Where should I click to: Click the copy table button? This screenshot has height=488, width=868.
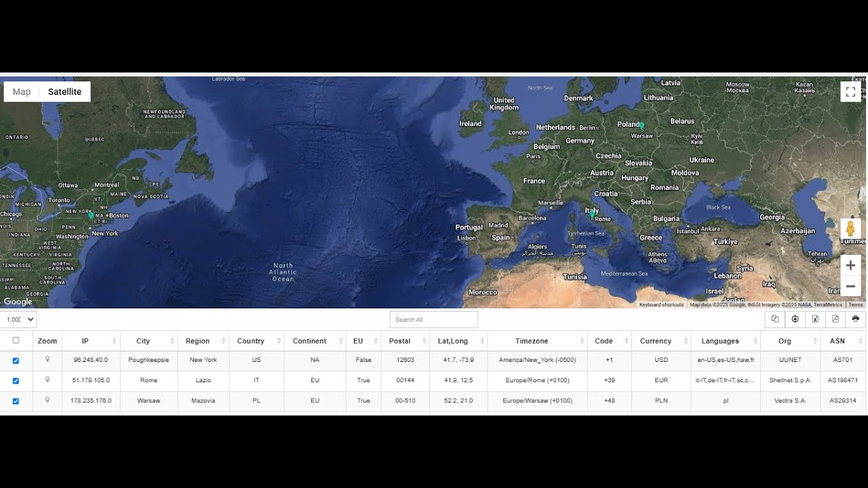click(x=775, y=319)
